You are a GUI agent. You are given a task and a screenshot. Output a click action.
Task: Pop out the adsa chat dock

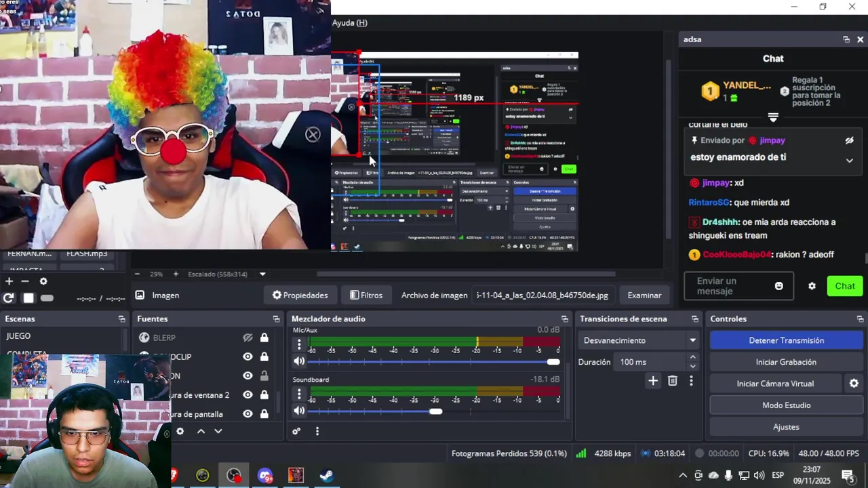pyautogui.click(x=846, y=39)
